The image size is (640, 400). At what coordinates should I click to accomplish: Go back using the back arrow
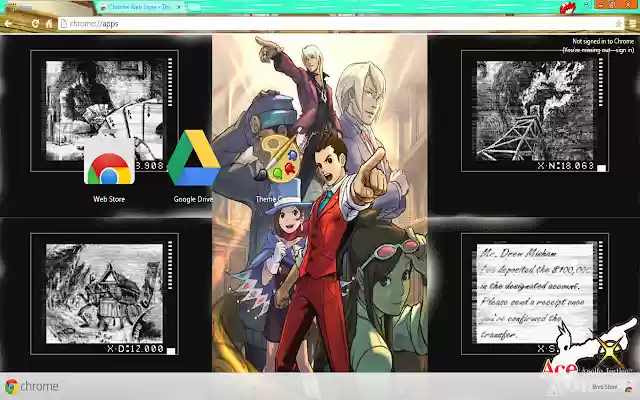pos(8,24)
